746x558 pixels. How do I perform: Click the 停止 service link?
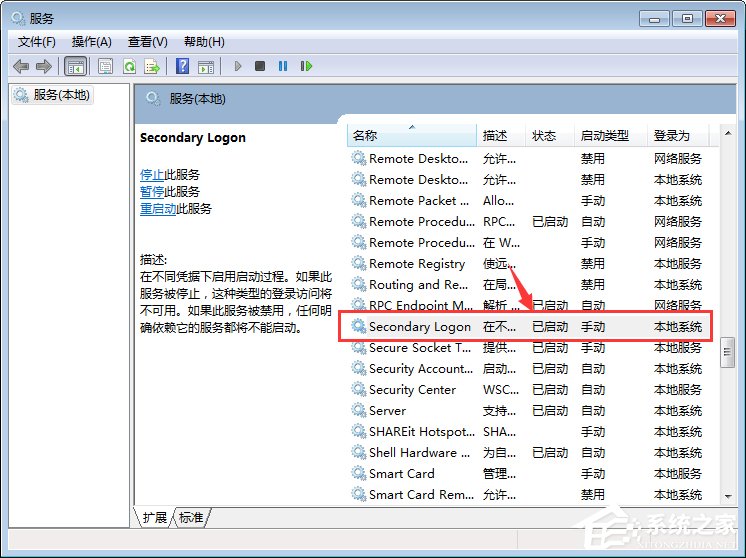click(152, 175)
